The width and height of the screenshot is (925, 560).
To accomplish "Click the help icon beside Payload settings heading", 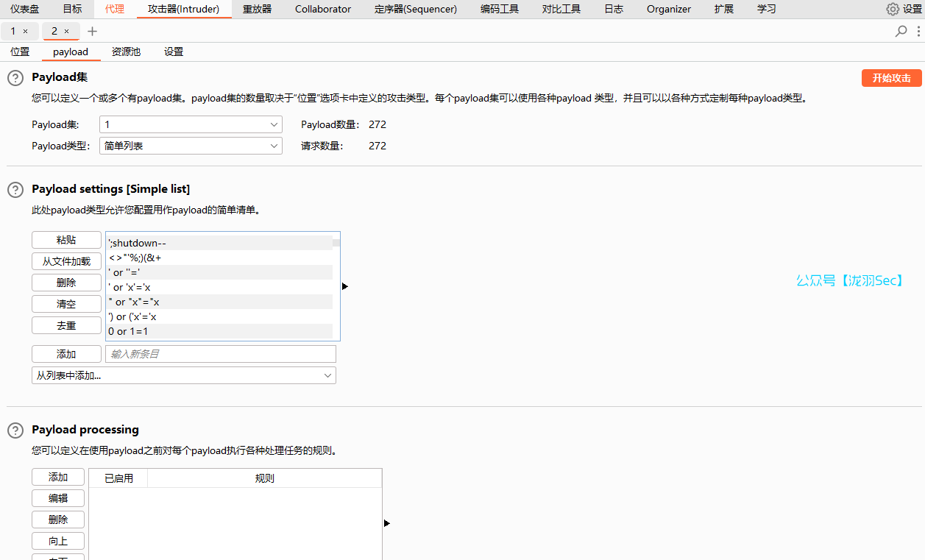I will coord(15,189).
